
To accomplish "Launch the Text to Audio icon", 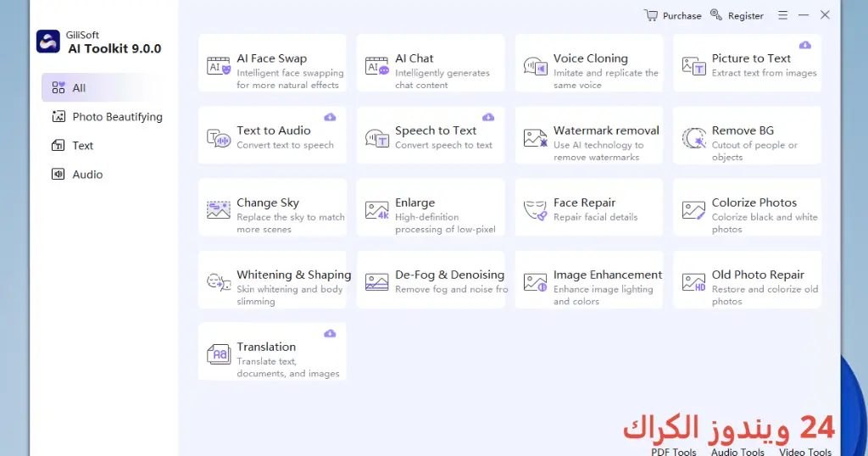I will (x=219, y=138).
